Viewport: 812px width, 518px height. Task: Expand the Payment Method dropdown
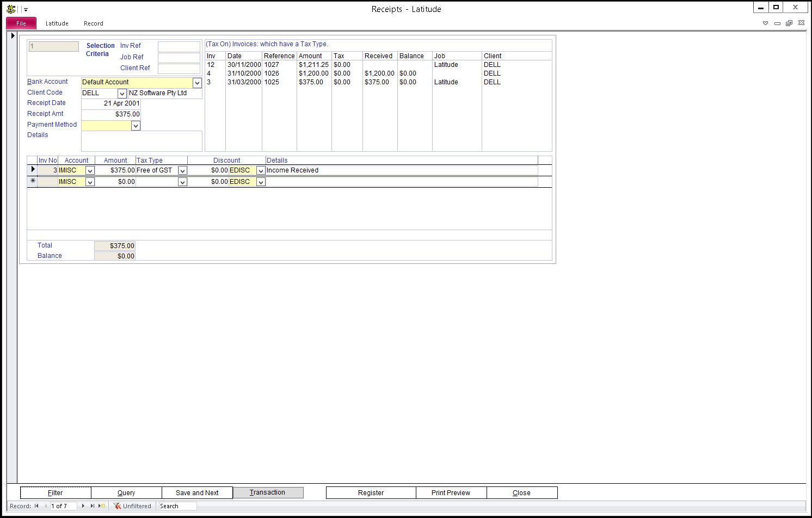click(x=136, y=126)
